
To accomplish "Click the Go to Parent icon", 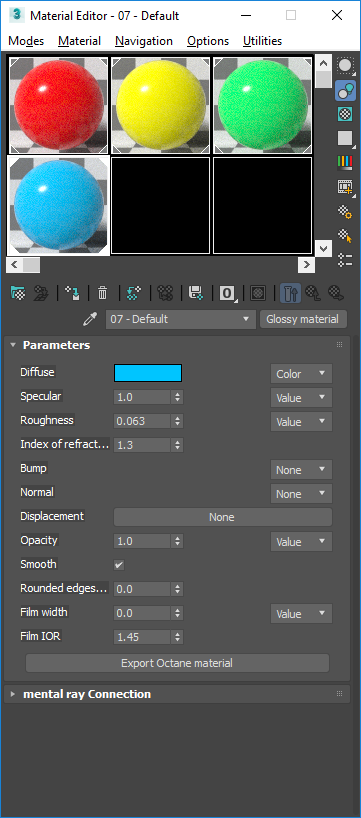I will pos(312,293).
